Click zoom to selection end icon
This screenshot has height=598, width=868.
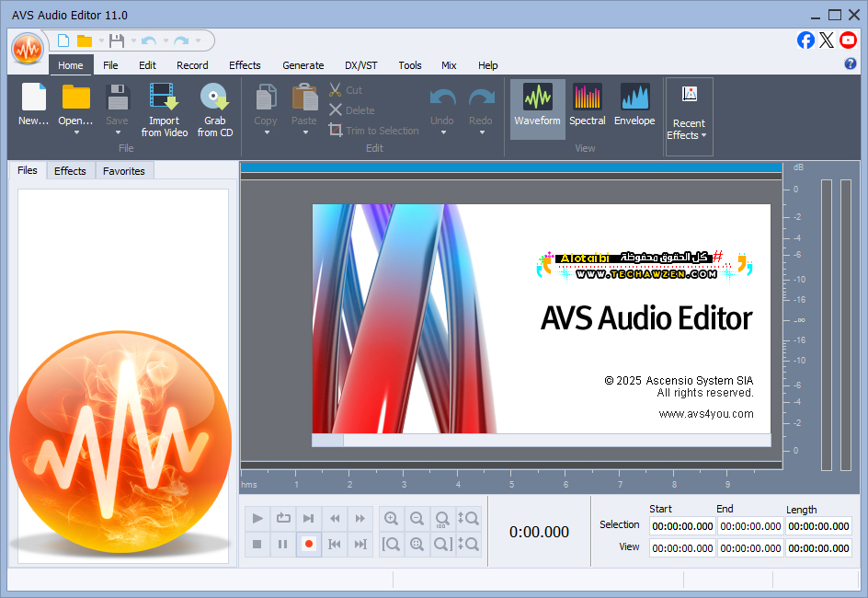442,545
